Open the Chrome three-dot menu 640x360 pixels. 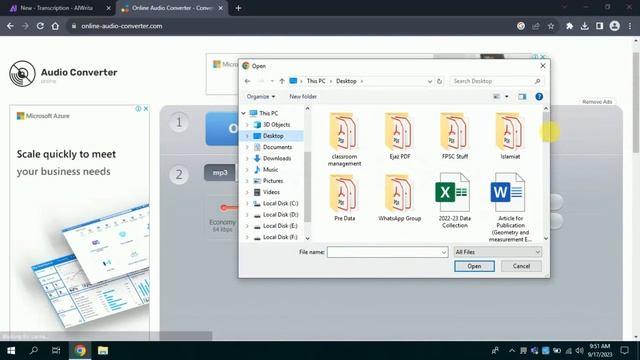pyautogui.click(x=630, y=26)
